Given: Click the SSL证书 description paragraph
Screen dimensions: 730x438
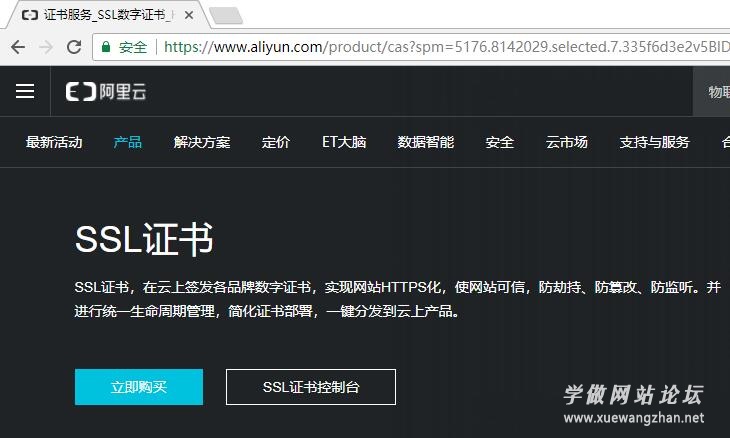Looking at the screenshot, I should pos(398,299).
